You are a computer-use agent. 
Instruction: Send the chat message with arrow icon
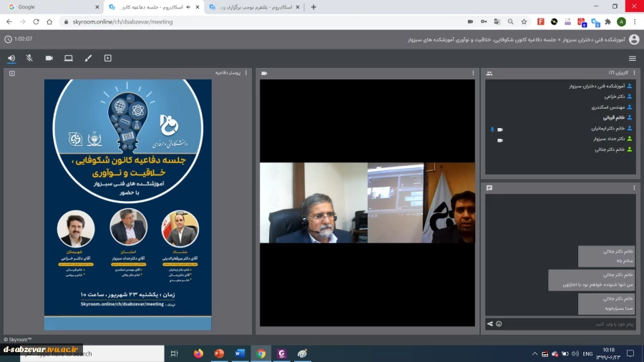click(x=489, y=324)
